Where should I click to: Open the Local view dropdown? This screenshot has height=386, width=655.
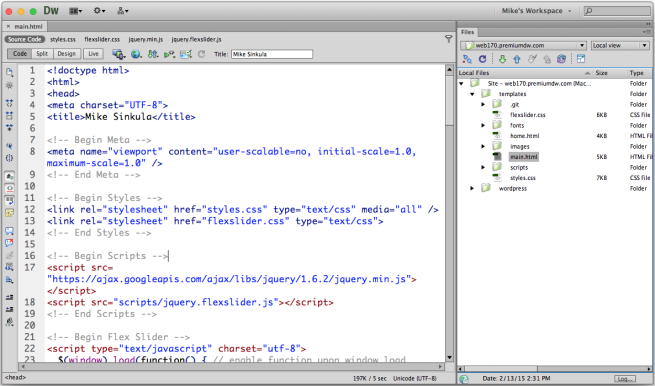620,45
